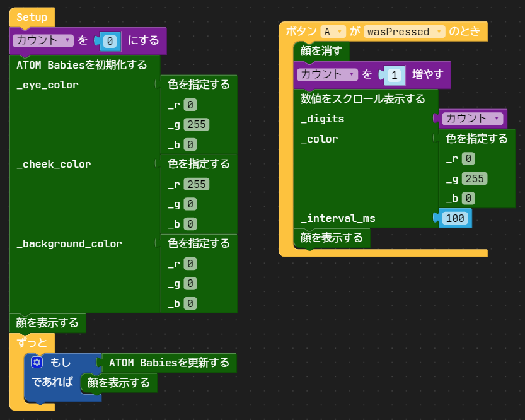Select the 顔を表示する block in the button handler
The image size is (525, 420).
(332, 238)
